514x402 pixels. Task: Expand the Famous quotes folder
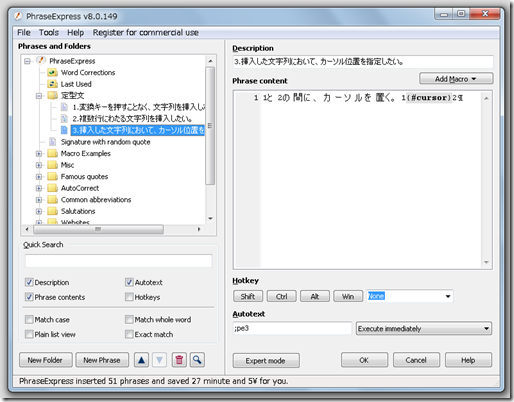(39, 177)
